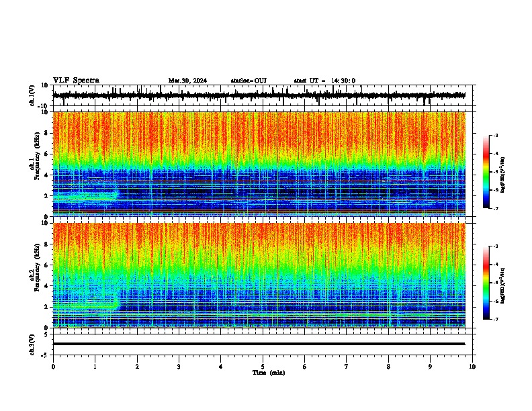Click the "8" kHz tick on ch.1 spectrogram
The image size is (532, 411).
click(46, 133)
